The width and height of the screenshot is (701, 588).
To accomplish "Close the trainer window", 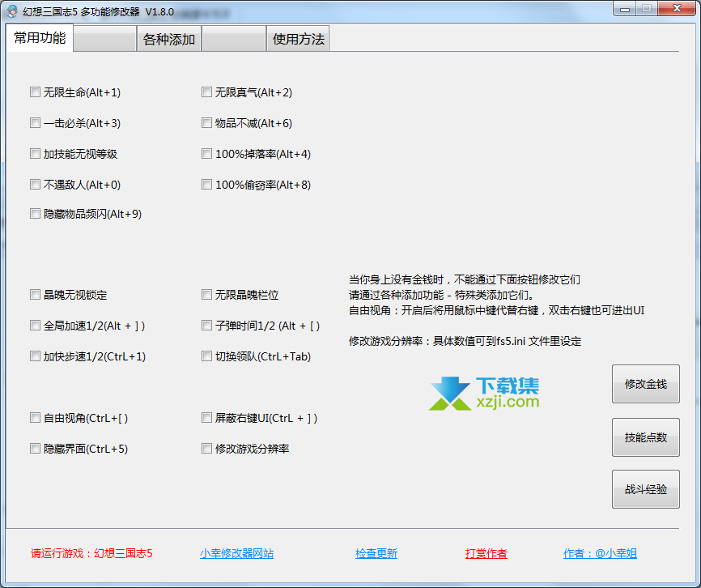I will pos(677,8).
